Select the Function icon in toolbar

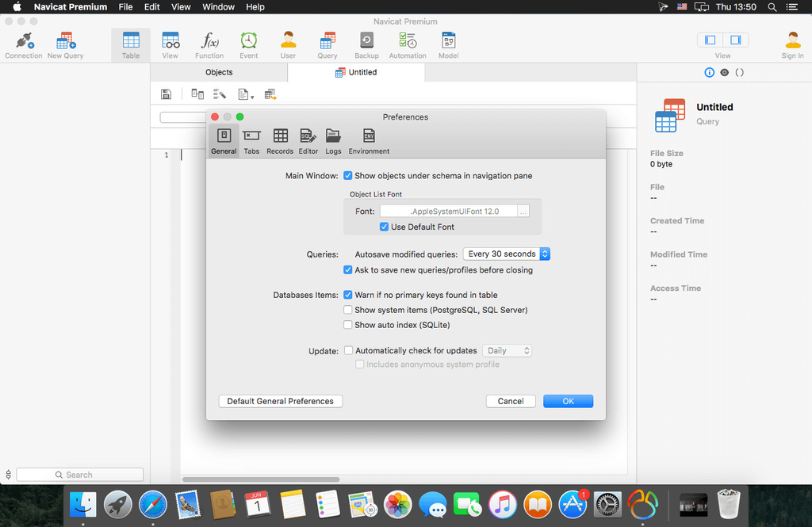click(x=209, y=44)
